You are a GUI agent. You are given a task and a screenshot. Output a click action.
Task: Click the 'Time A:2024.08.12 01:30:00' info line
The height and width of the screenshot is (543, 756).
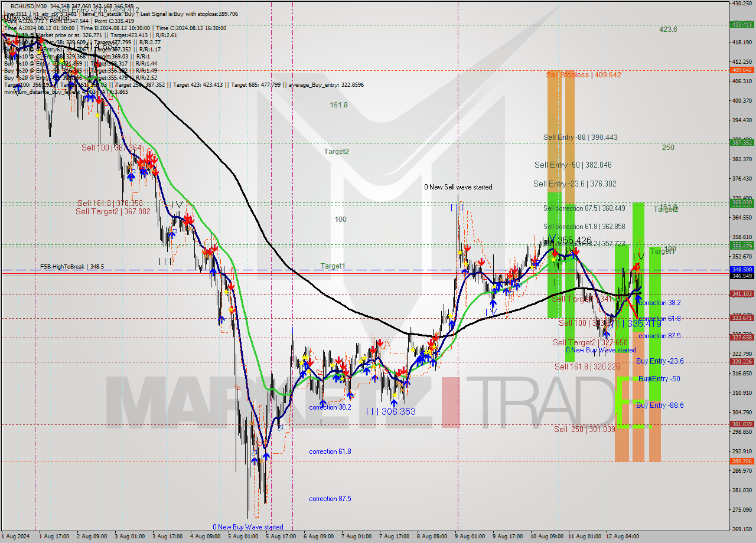pyautogui.click(x=39, y=28)
